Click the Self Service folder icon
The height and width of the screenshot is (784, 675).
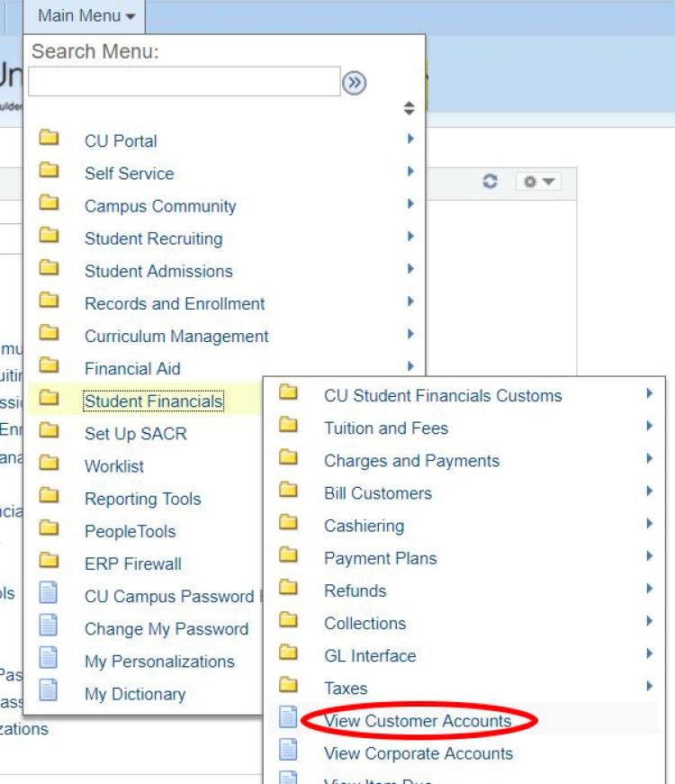coord(49,169)
